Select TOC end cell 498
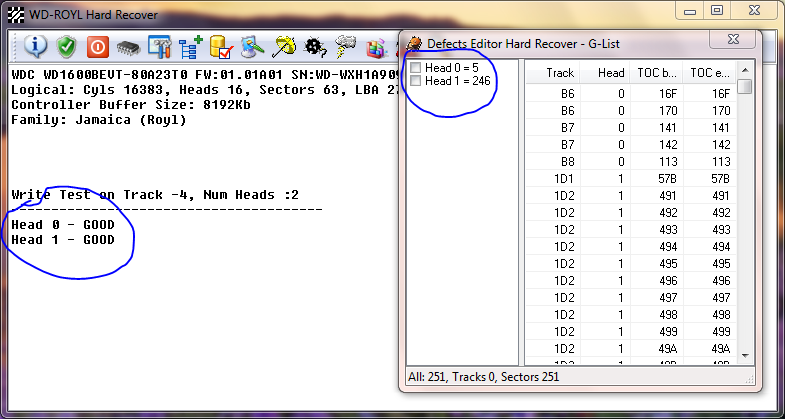This screenshot has height=419, width=785. click(709, 314)
